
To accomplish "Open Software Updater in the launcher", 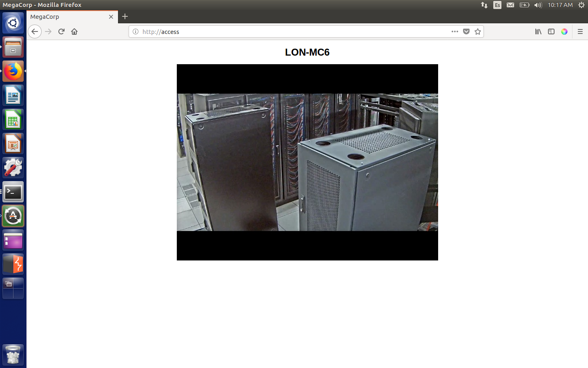I will (x=13, y=216).
